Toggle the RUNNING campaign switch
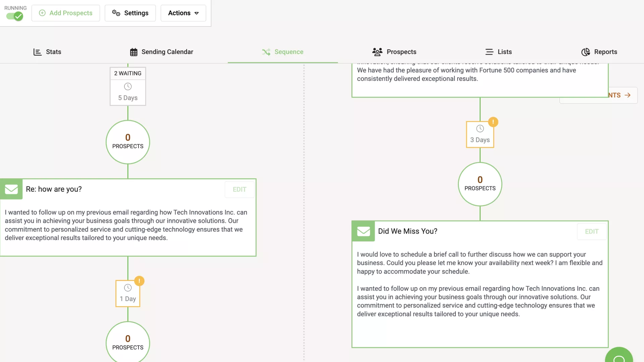This screenshot has height=362, width=644. point(14,16)
